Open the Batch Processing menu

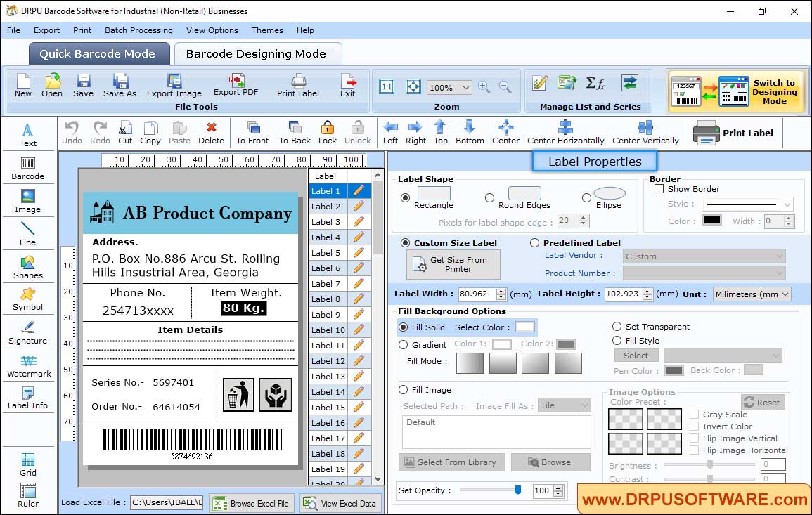(x=138, y=30)
